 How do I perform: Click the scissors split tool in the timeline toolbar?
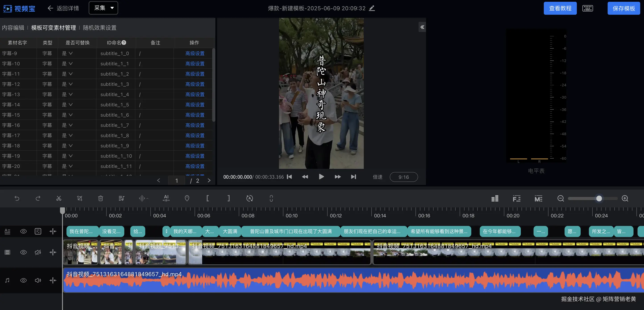point(59,198)
